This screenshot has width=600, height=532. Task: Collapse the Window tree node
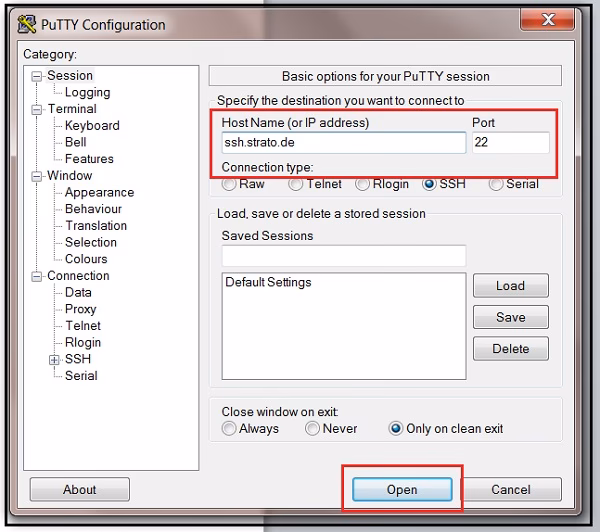pyautogui.click(x=37, y=176)
